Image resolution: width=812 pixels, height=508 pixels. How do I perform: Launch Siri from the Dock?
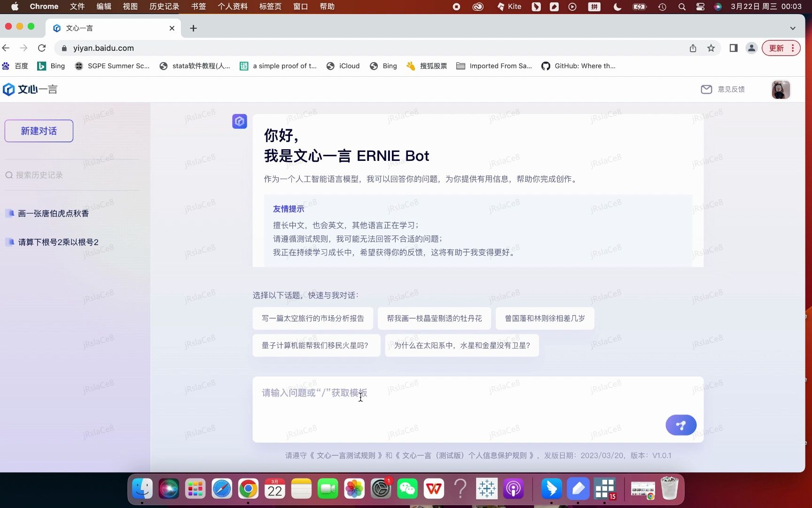(x=169, y=489)
